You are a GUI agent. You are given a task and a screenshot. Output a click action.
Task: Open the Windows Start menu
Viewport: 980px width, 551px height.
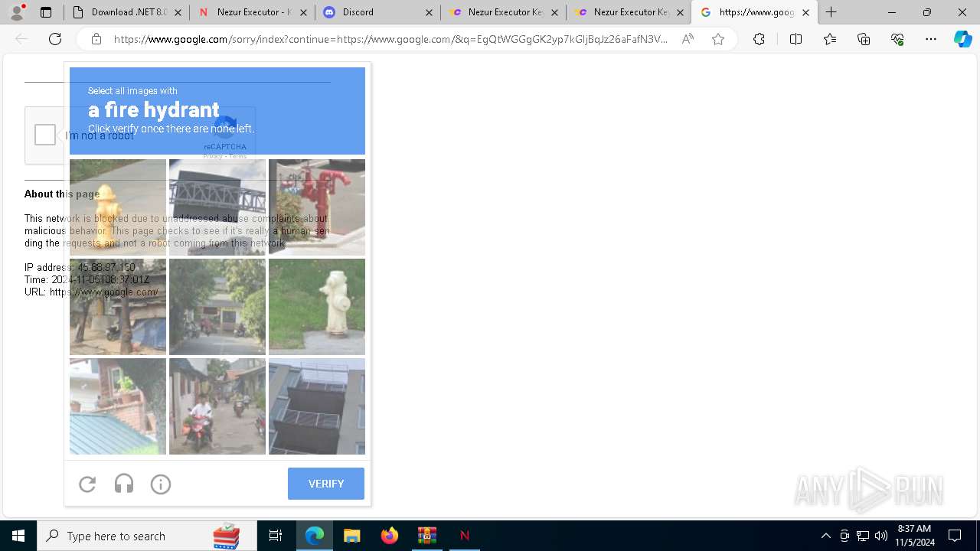coord(18,536)
